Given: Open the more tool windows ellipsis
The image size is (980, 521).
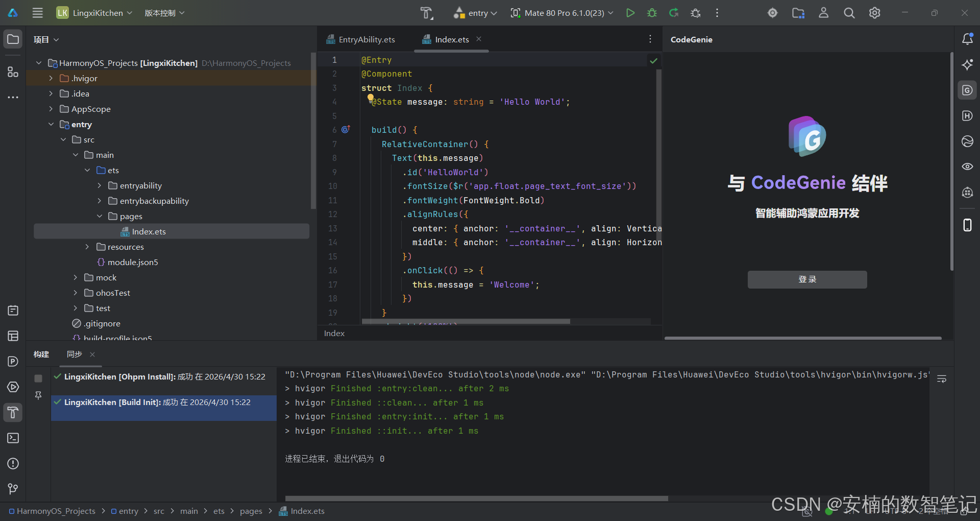Looking at the screenshot, I should [13, 97].
